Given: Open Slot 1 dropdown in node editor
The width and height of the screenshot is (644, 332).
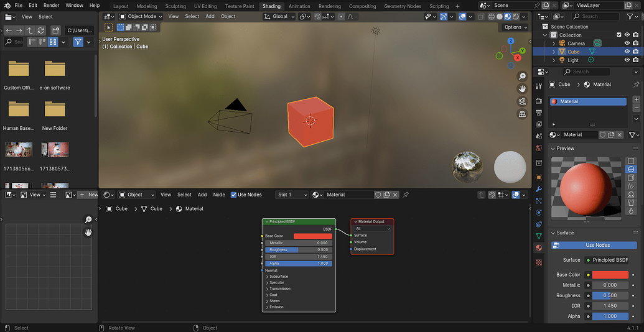Looking at the screenshot, I should click(x=292, y=195).
